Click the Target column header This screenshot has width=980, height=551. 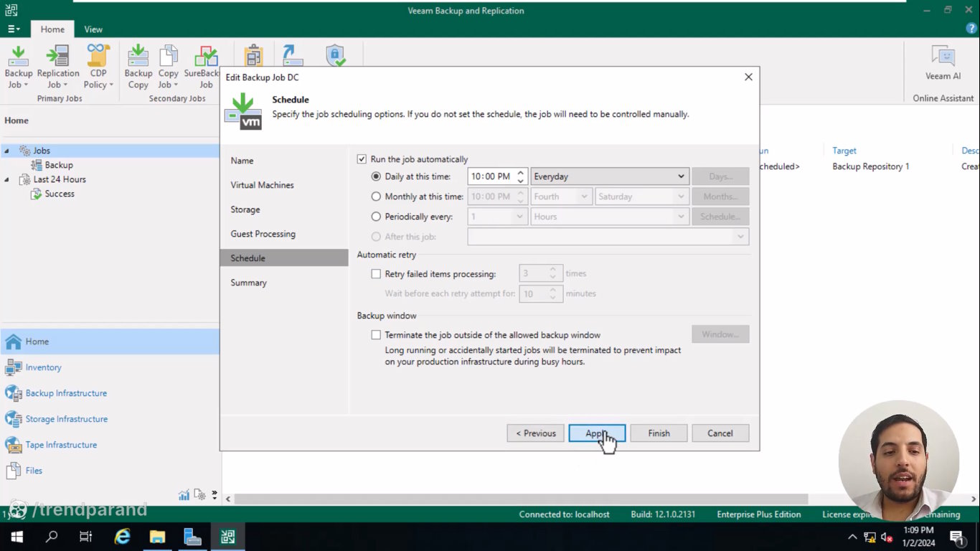click(844, 151)
